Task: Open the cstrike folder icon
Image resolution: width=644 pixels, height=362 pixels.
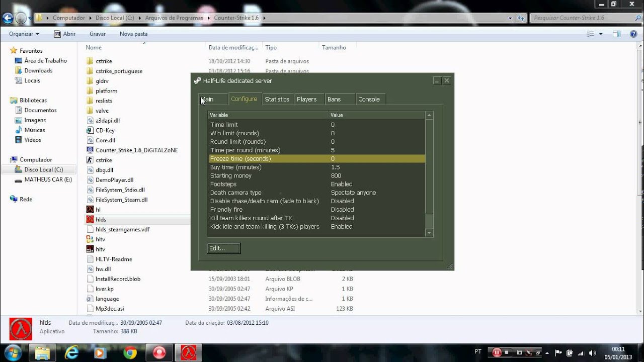Action: click(90, 61)
